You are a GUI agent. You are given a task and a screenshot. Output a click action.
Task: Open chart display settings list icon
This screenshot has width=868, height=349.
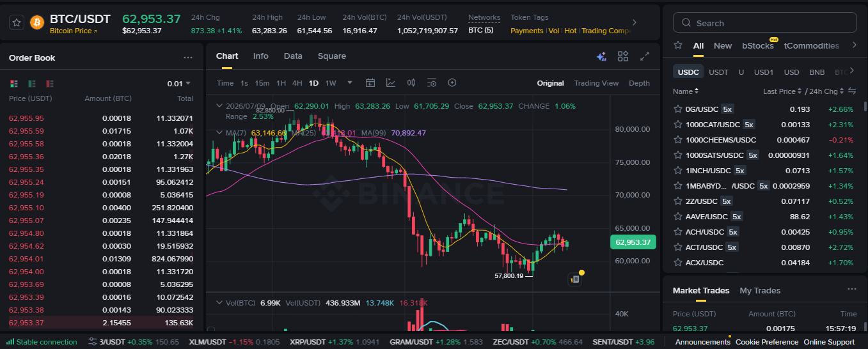click(x=432, y=83)
